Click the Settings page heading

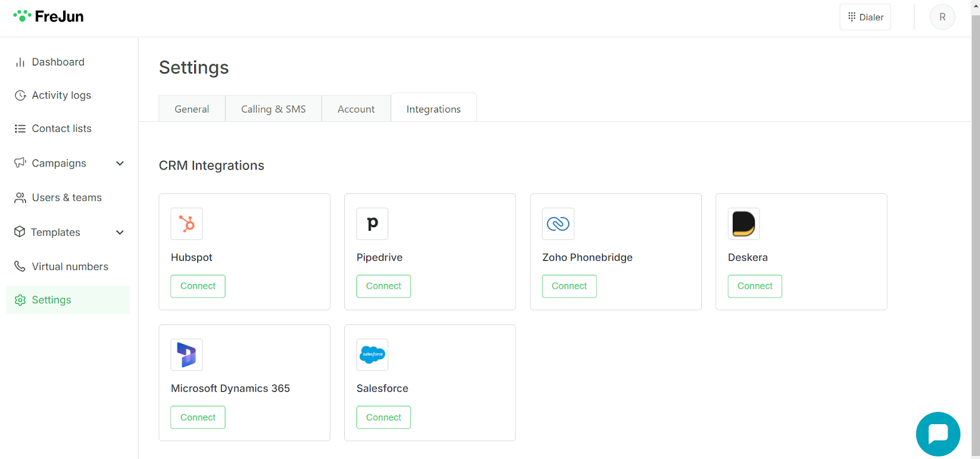point(194,68)
